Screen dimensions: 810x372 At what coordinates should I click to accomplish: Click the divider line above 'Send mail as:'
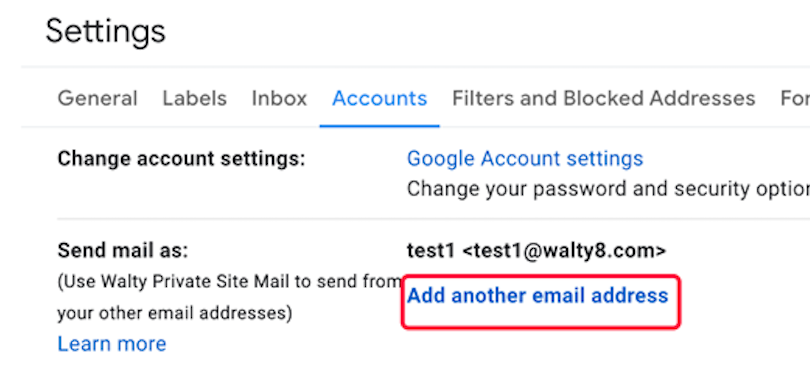coord(433,219)
